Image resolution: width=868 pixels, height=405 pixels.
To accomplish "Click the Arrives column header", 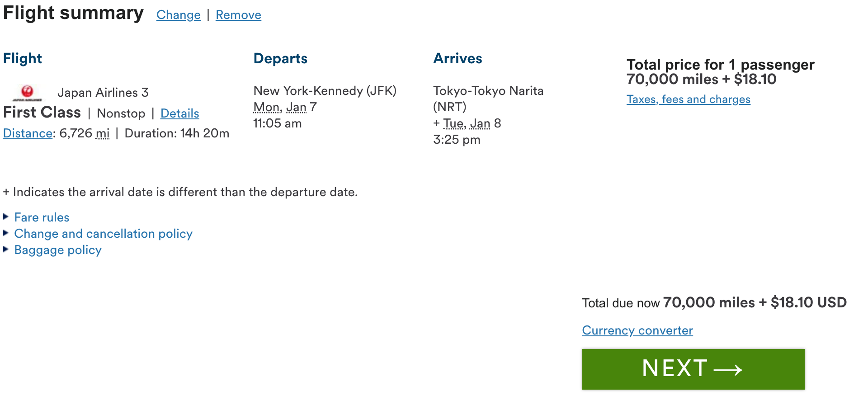I will click(458, 58).
